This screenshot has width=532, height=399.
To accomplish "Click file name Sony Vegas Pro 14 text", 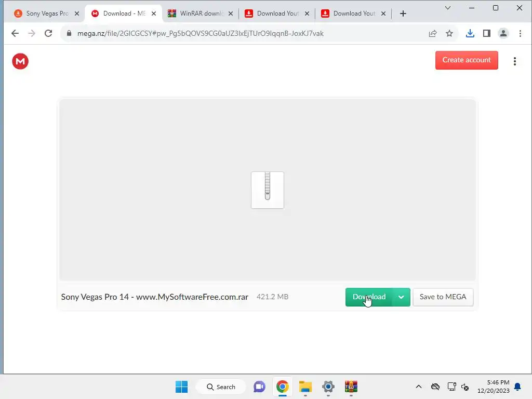I will [x=154, y=297].
